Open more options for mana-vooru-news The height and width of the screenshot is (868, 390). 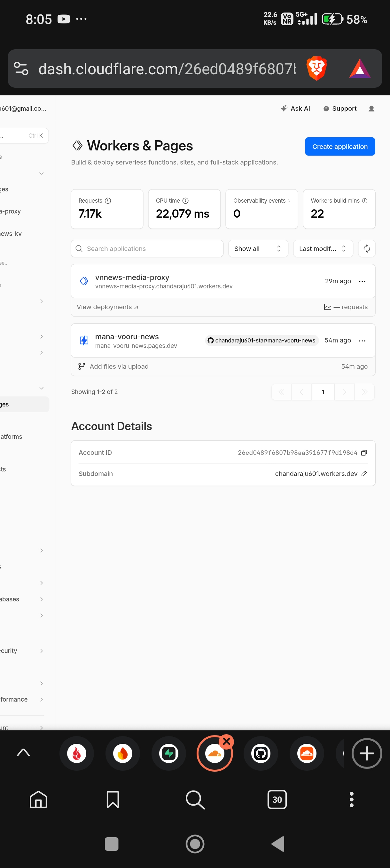coord(362,341)
